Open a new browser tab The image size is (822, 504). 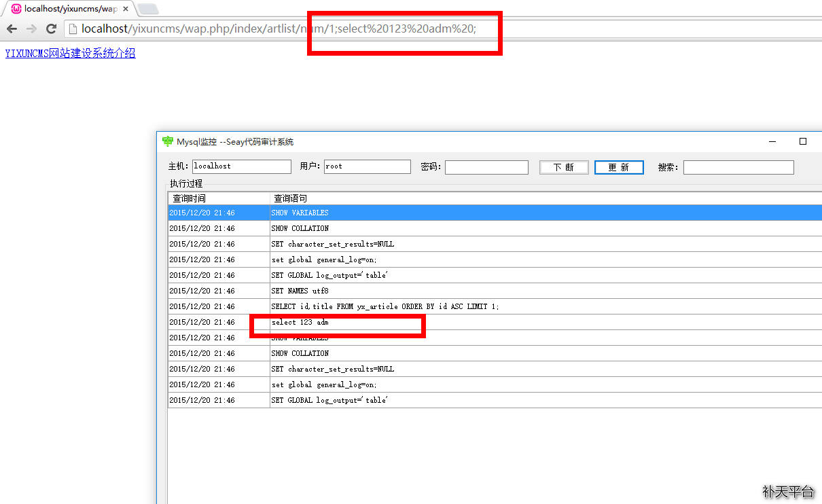(x=148, y=9)
